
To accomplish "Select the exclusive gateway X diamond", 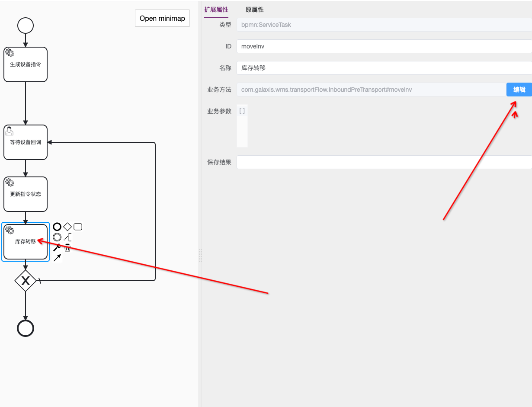I will coord(26,281).
